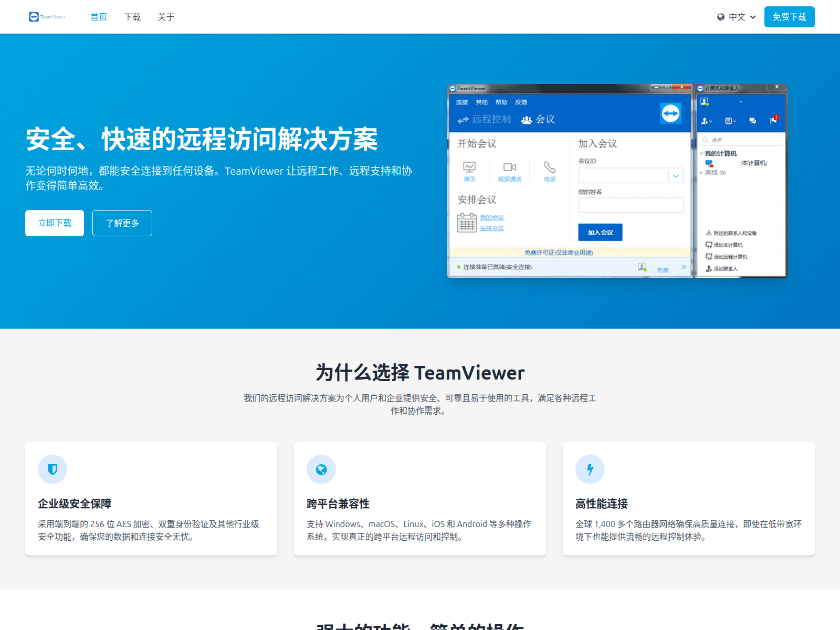Click the subtitle starting 我们的远程访问解决方案
Image resolution: width=840 pixels, height=630 pixels.
pos(420,404)
